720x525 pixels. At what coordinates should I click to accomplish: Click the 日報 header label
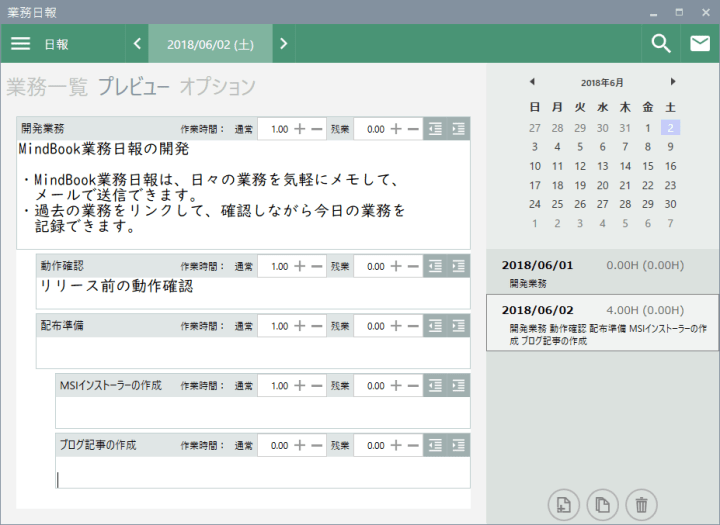(56, 45)
